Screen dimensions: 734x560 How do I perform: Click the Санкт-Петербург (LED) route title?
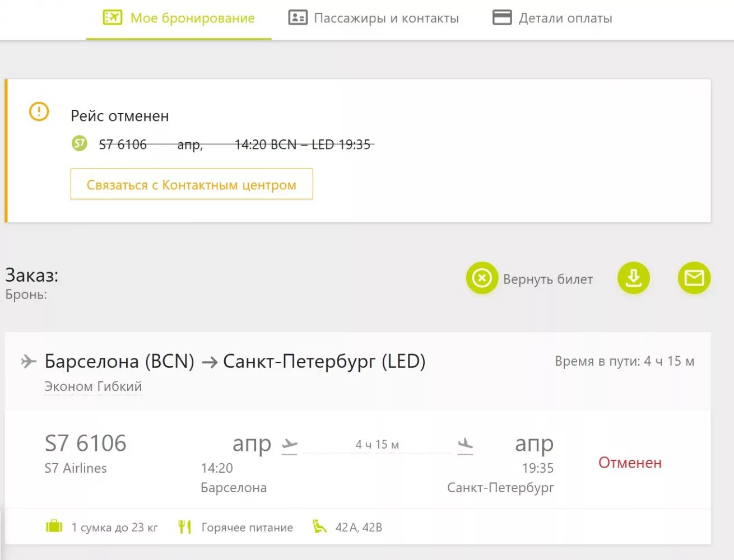coord(324,361)
